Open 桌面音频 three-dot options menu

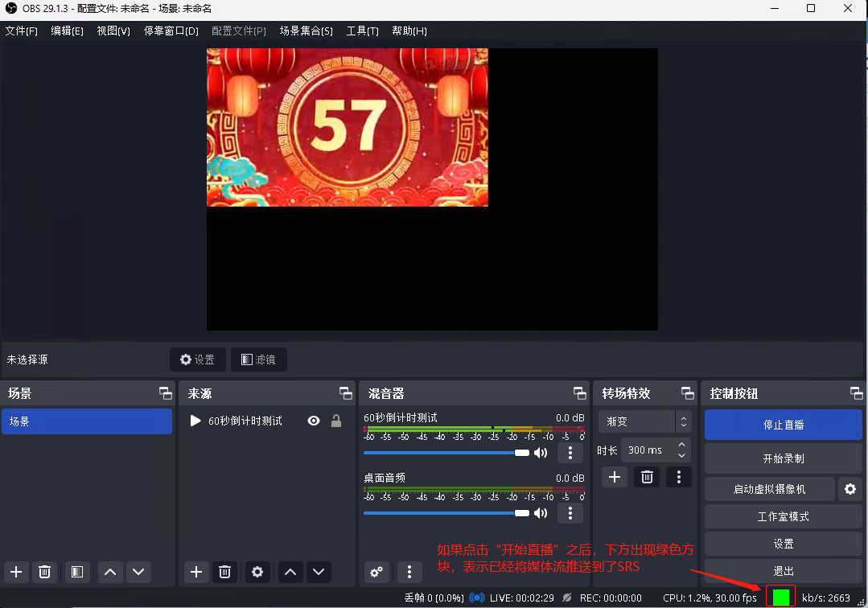[x=570, y=513]
